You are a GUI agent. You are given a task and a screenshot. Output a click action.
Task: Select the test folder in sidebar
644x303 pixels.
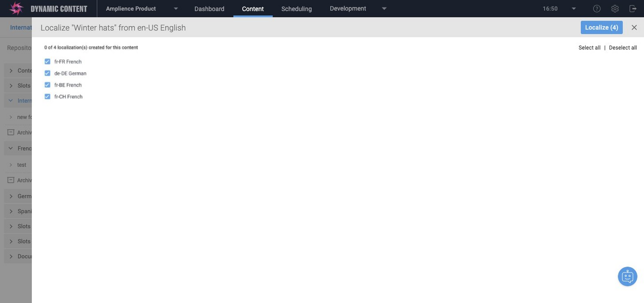tap(22, 165)
